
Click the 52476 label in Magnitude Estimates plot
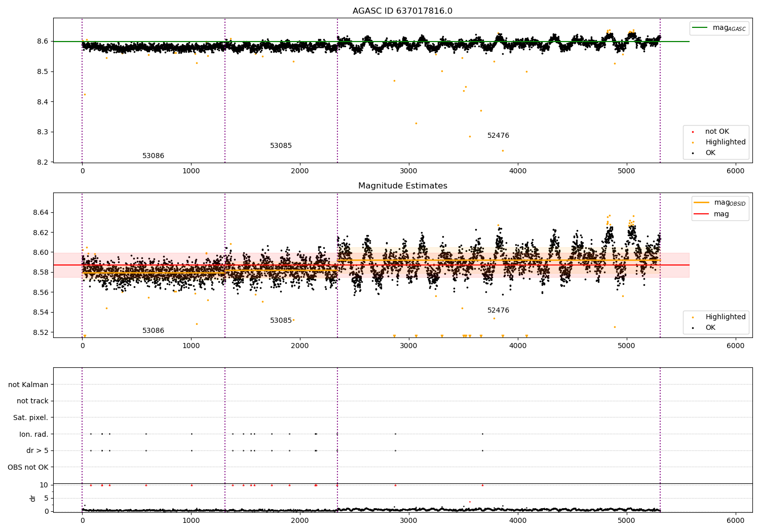[x=498, y=311]
